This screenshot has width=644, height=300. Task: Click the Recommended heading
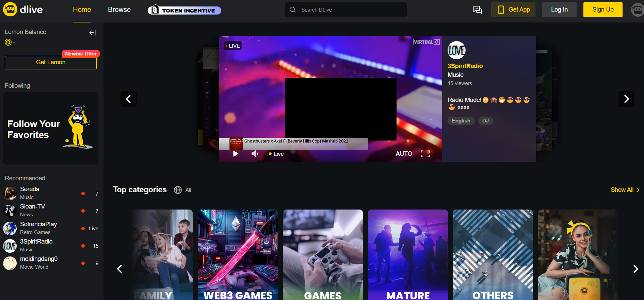pos(25,178)
